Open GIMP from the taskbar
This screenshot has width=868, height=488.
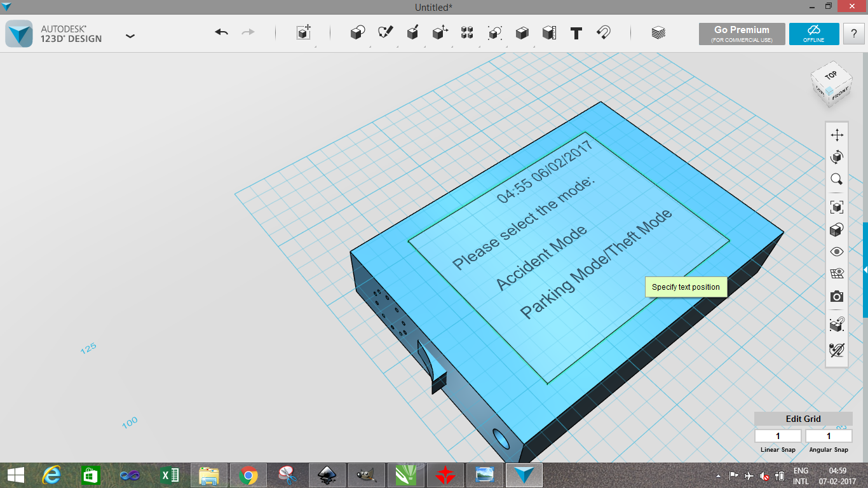(367, 475)
